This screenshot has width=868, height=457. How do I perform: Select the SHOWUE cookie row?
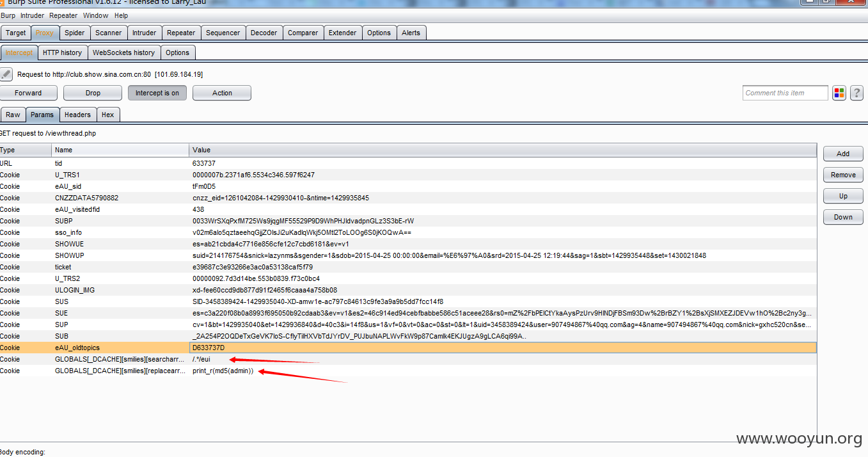click(408, 244)
